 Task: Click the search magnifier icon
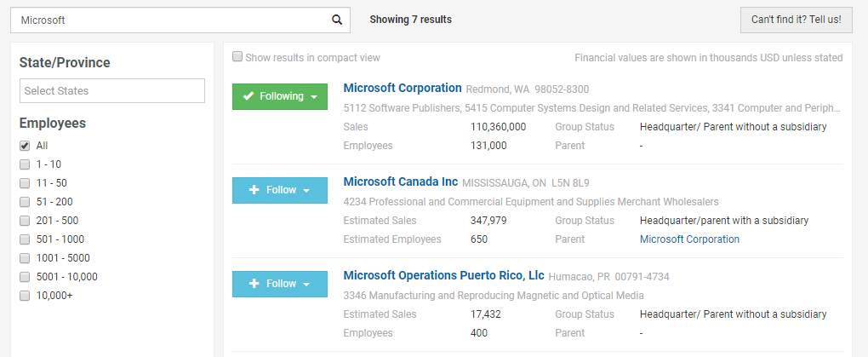click(x=337, y=20)
